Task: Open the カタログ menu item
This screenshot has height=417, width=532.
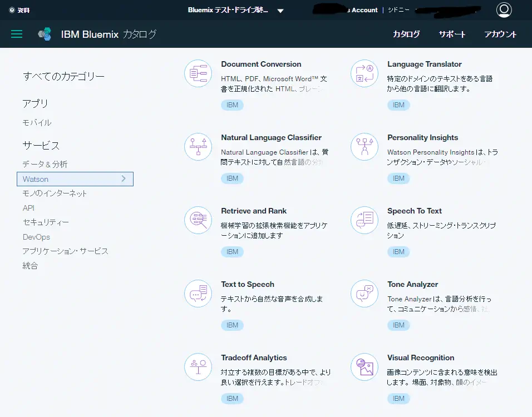Action: pyautogui.click(x=406, y=34)
